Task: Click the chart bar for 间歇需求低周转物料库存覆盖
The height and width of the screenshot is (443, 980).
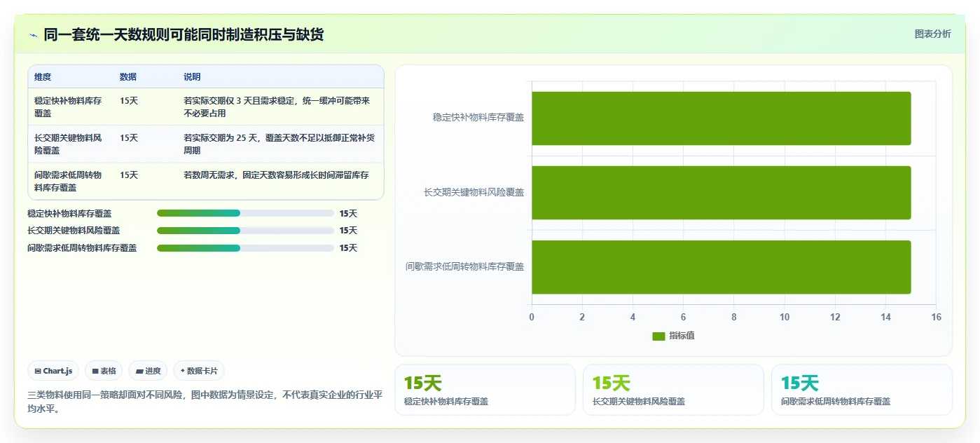Action: coord(721,267)
